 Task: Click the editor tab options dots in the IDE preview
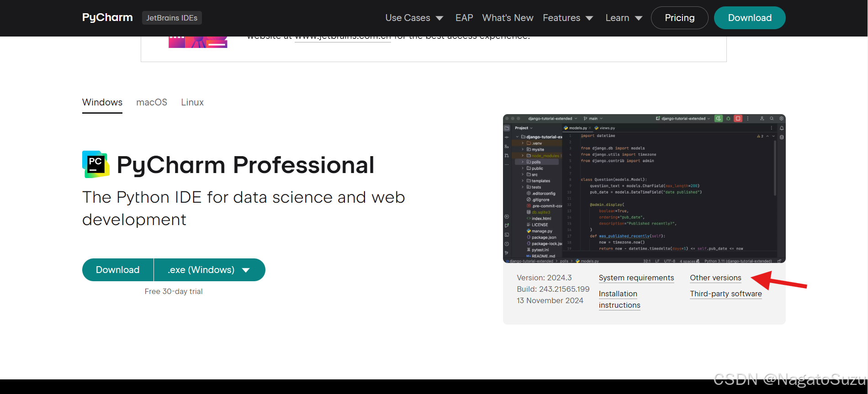[x=772, y=128]
